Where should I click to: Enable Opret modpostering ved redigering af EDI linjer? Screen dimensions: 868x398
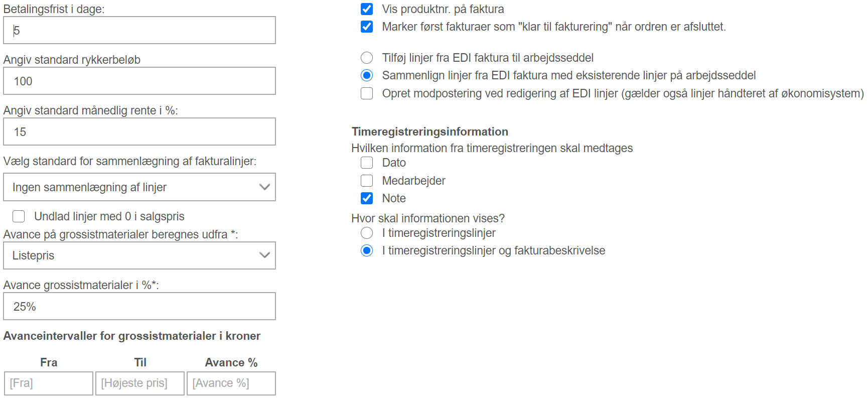367,93
